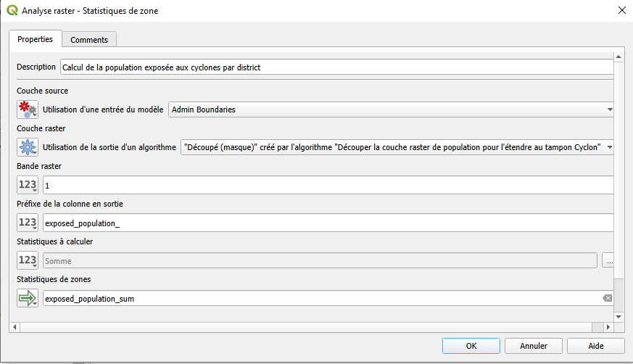Click the QGIS logo in the title bar
633x364 pixels.
12,11
